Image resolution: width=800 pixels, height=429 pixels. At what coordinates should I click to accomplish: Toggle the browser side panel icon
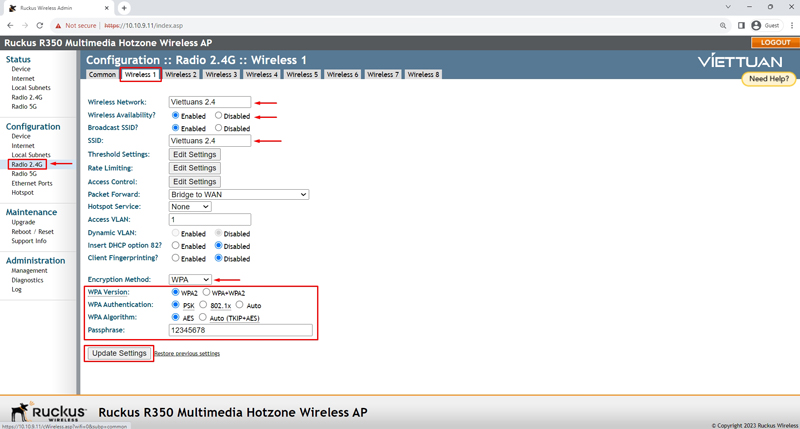740,25
